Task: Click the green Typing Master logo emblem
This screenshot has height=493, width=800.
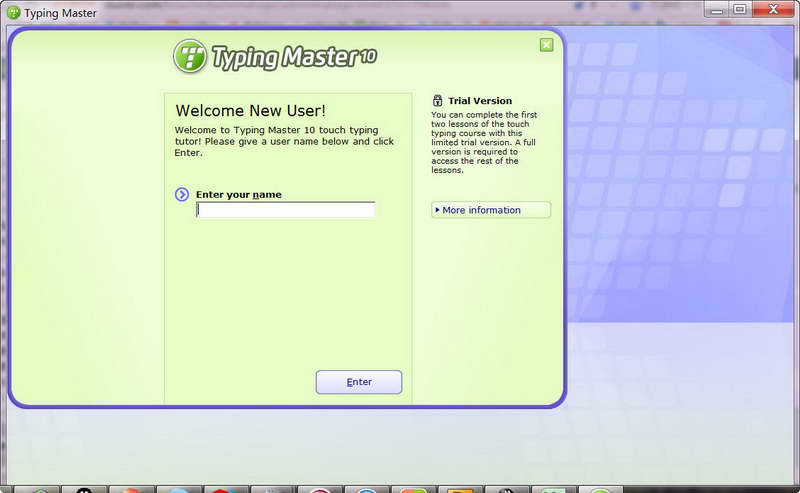Action: coord(190,56)
